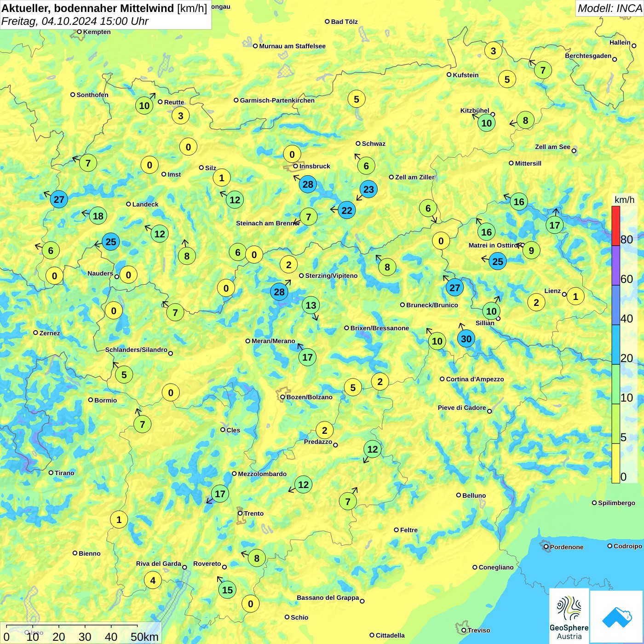Image resolution: width=644 pixels, height=644 pixels.
Task: Click the Brixen/Bressanone label
Action: pos(379,328)
